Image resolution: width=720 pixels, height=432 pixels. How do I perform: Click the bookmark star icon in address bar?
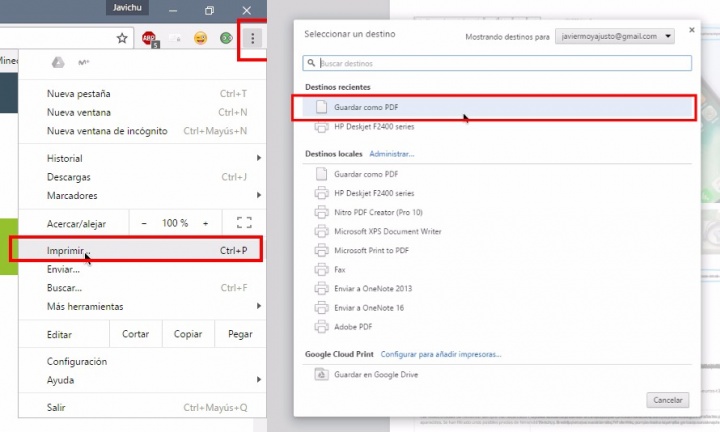(122, 38)
